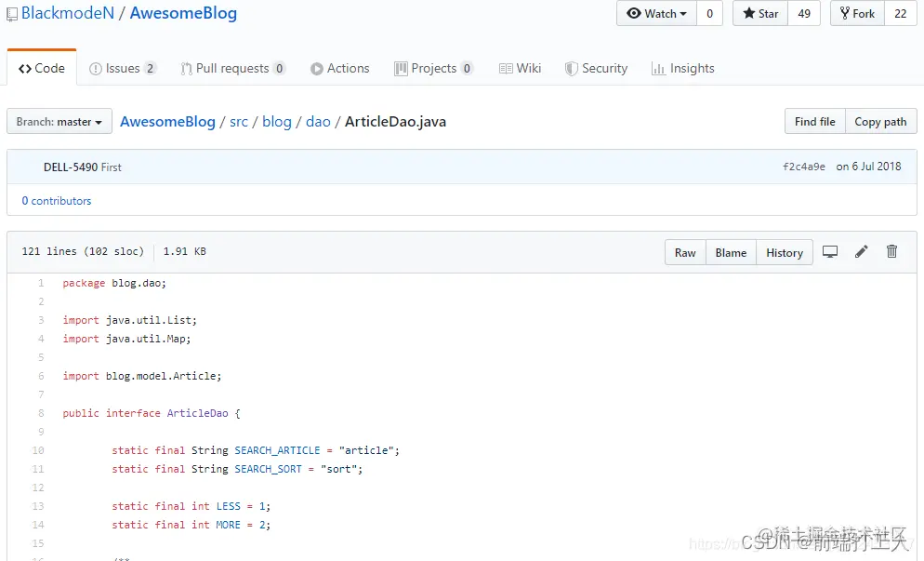The width and height of the screenshot is (924, 561).
Task: Delete this file with the trash icon
Action: [x=891, y=252]
